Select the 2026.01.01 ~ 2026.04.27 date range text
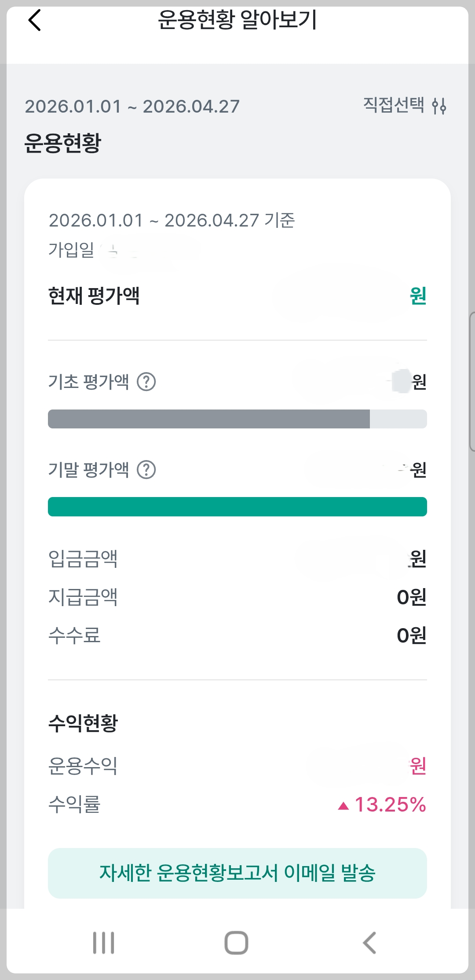 pyautogui.click(x=132, y=106)
